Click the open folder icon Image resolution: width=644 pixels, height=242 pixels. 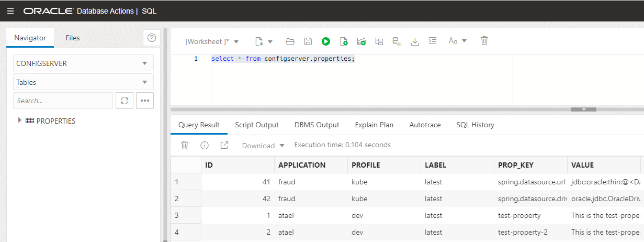(290, 41)
